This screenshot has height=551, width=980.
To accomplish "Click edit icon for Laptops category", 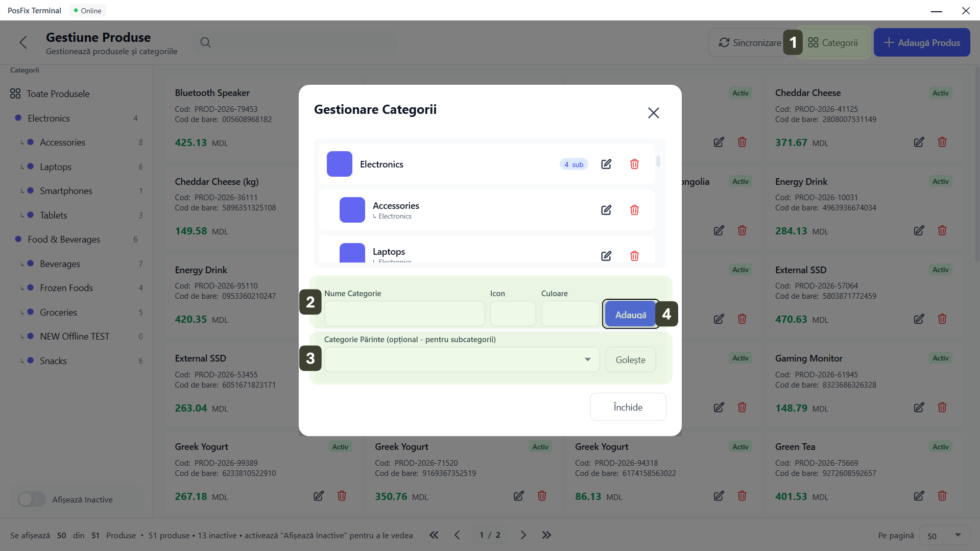I will pos(606,256).
